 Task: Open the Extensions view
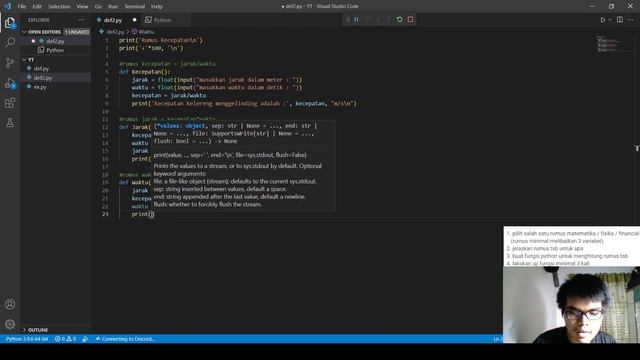(10, 103)
